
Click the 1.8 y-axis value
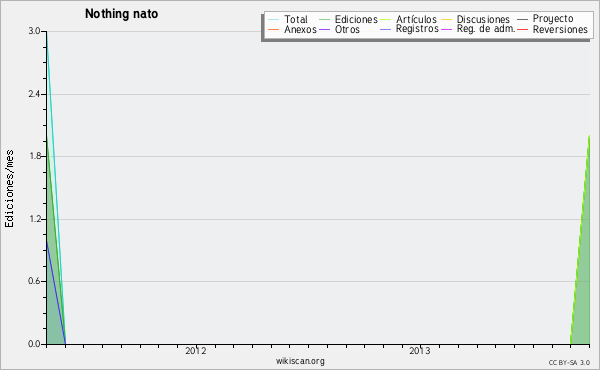pos(34,156)
